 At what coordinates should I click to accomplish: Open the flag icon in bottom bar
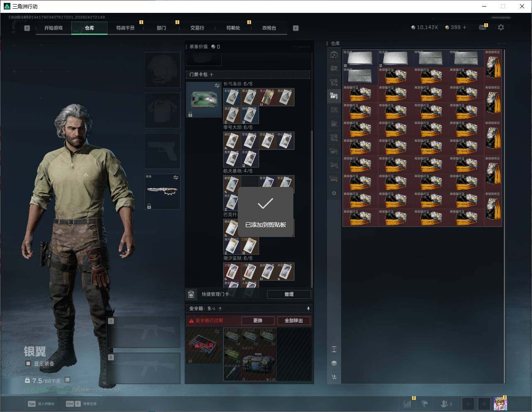(x=425, y=403)
